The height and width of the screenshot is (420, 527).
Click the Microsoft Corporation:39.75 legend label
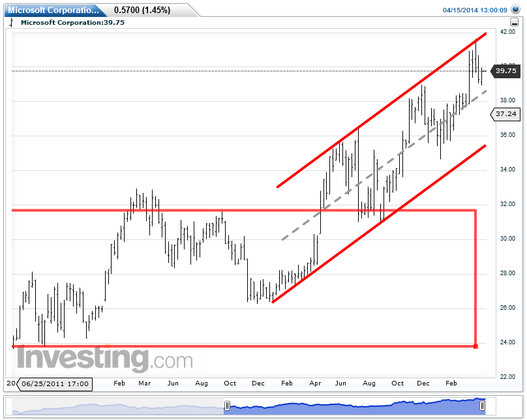pos(72,23)
